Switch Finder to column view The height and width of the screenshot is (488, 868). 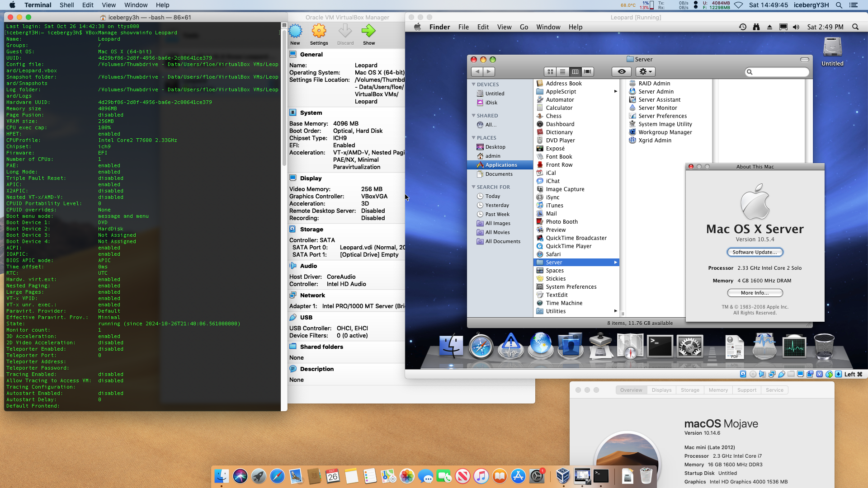(x=575, y=71)
